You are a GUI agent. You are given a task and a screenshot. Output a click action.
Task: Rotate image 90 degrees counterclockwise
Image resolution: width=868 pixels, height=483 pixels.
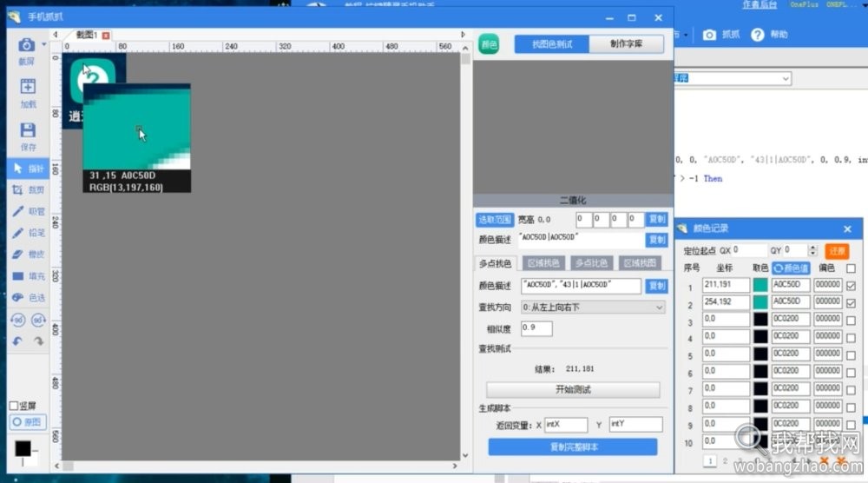[x=17, y=321]
